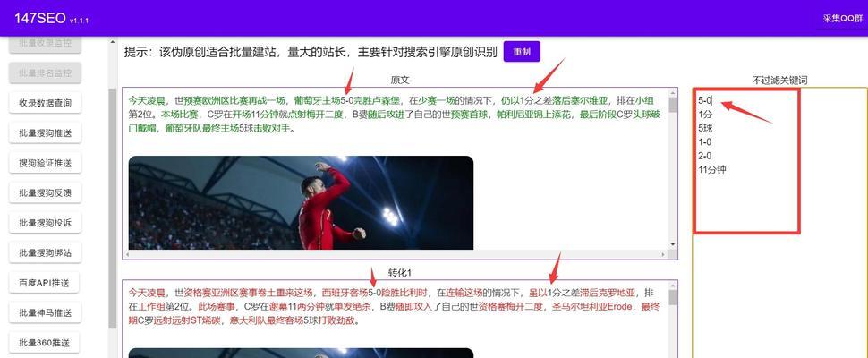Click the 5球 keyword line

click(705, 128)
